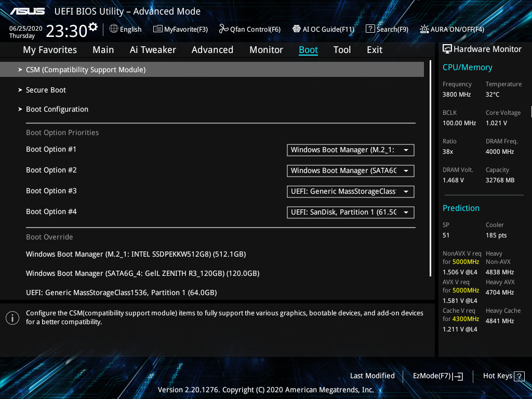Open the Boot Option #4 dropdown

pos(351,212)
